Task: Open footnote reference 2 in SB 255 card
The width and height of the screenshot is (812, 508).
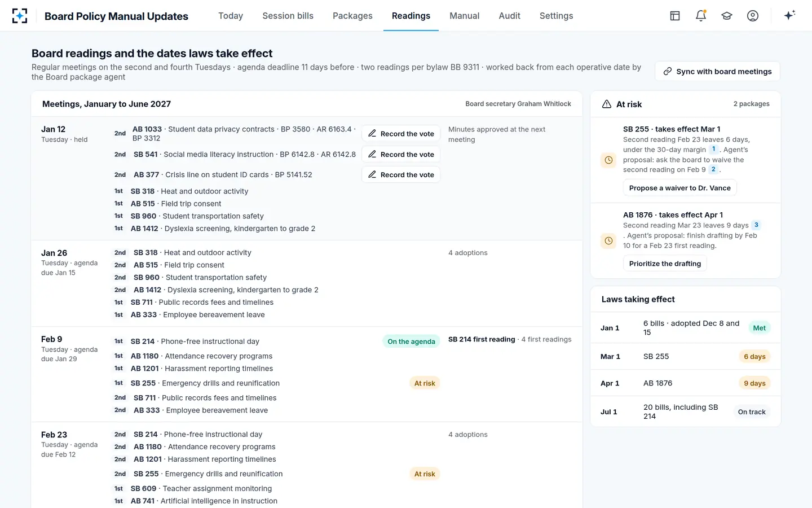Action: click(713, 169)
